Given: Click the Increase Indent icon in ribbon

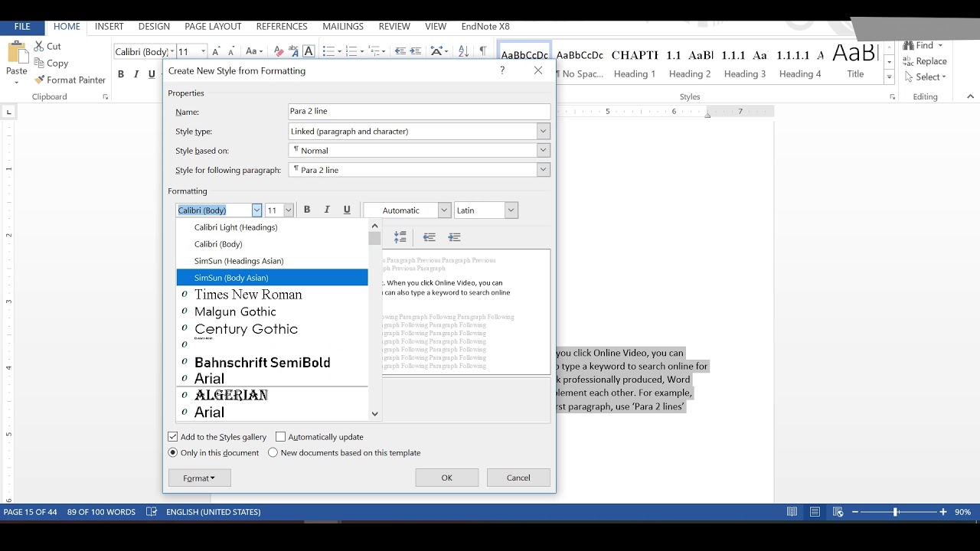Looking at the screenshot, I should pyautogui.click(x=416, y=51).
